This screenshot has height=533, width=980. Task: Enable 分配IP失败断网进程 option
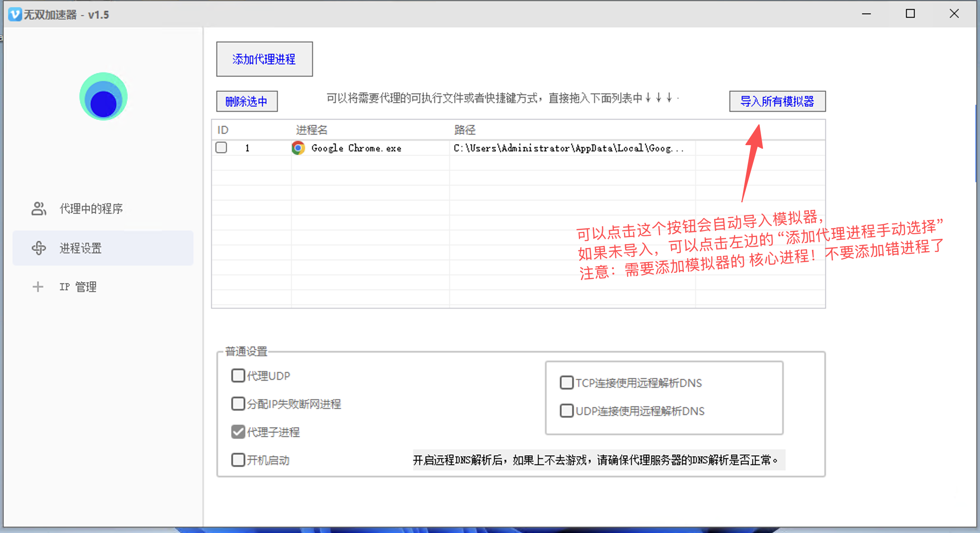coord(238,404)
